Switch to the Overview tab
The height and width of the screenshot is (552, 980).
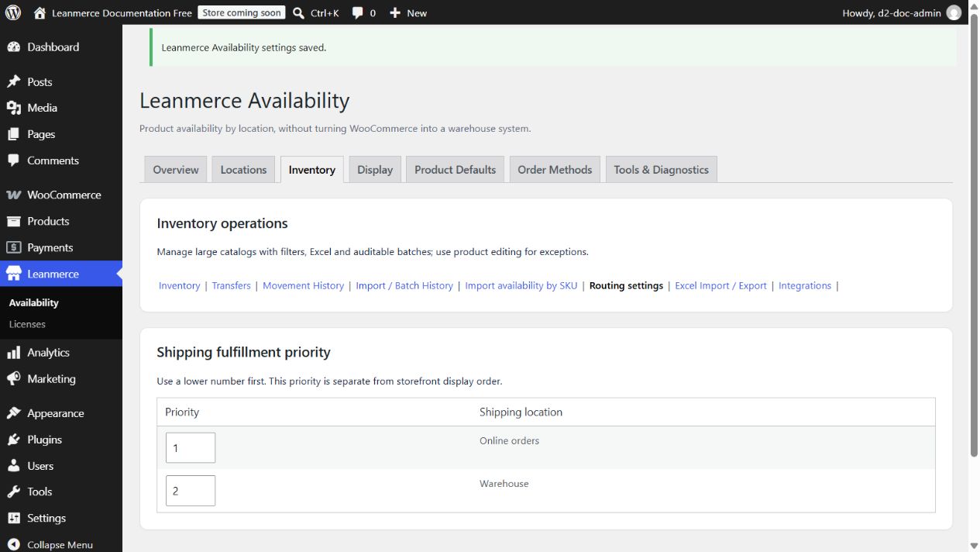point(176,170)
